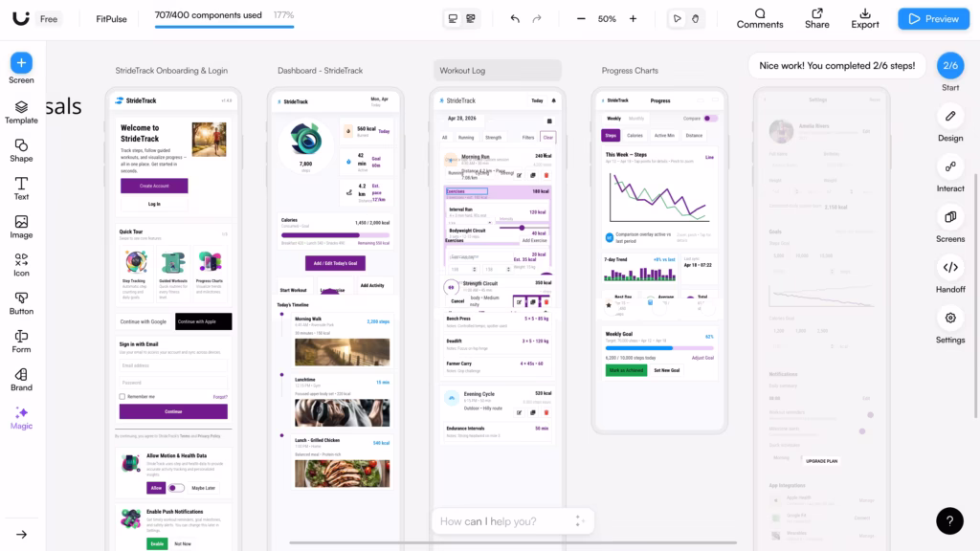Open the Handoff code panel

[950, 275]
